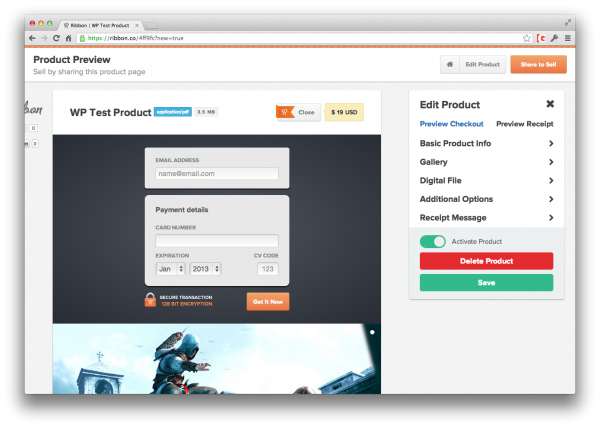Click the Get It Now button
600x428 pixels.
(x=268, y=301)
